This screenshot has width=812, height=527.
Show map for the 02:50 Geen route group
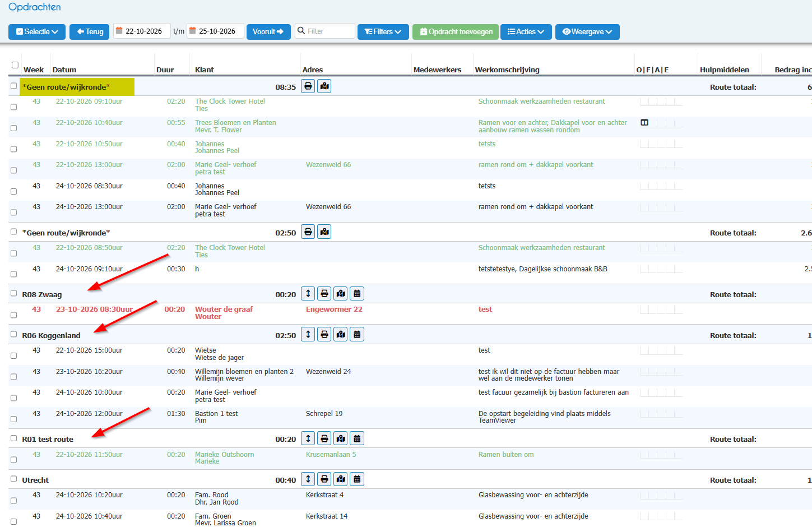point(324,232)
